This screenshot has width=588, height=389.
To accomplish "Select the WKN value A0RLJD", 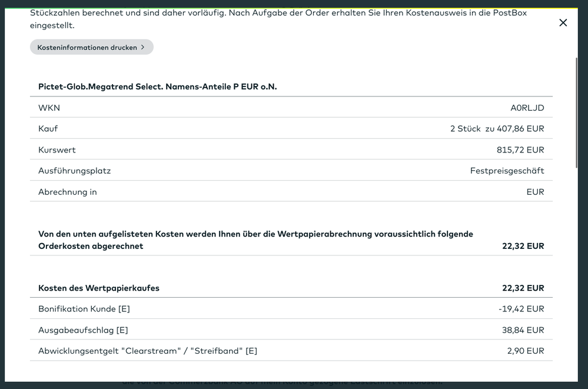I will pyautogui.click(x=527, y=108).
